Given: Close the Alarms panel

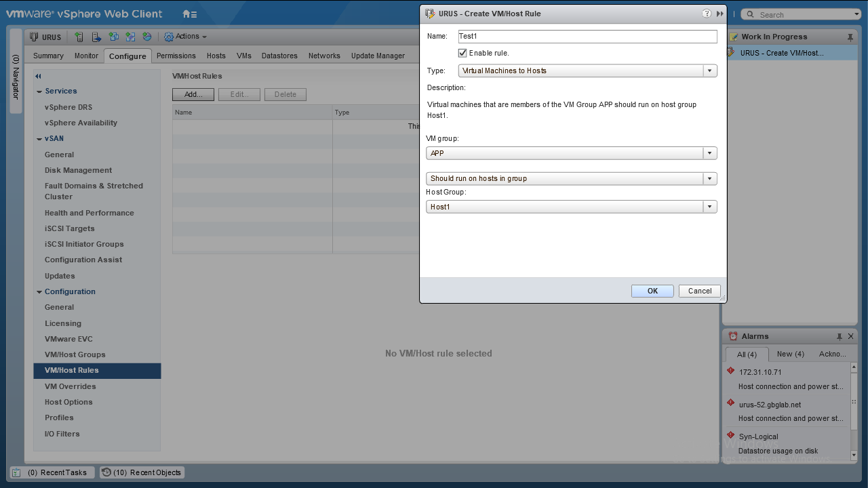Looking at the screenshot, I should click(x=850, y=336).
